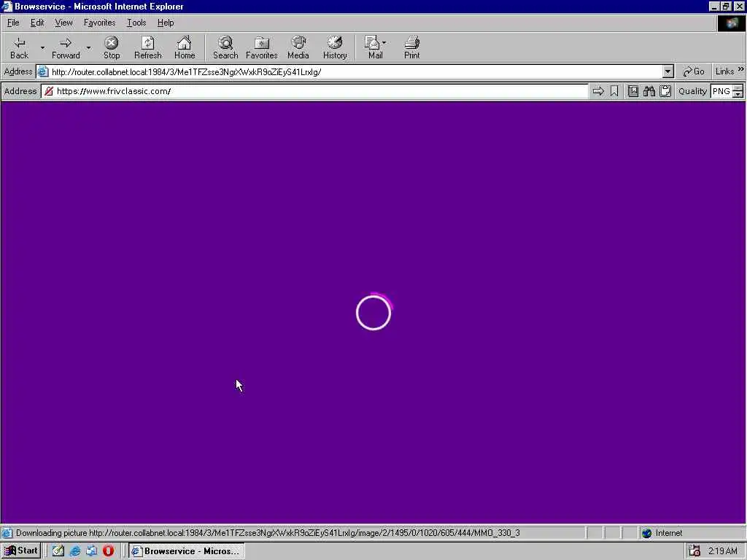This screenshot has width=747, height=560.
Task: Select Browservice taskbar window button
Action: pyautogui.click(x=187, y=551)
